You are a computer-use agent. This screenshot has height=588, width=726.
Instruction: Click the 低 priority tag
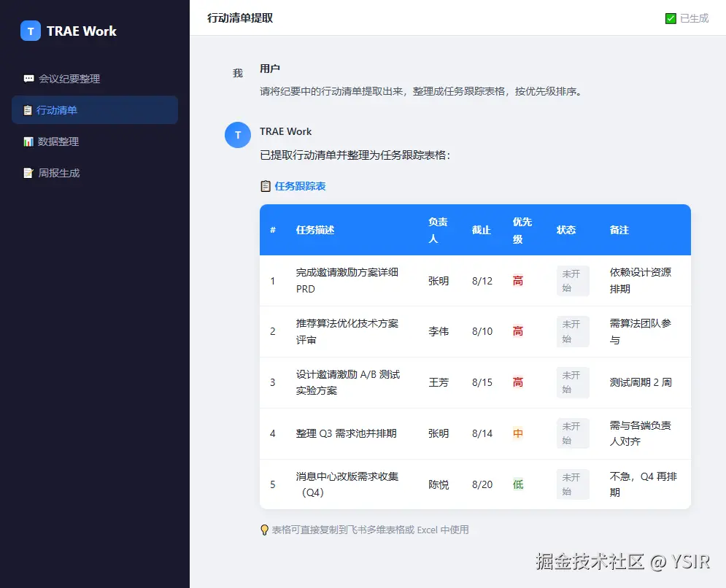pyautogui.click(x=517, y=484)
